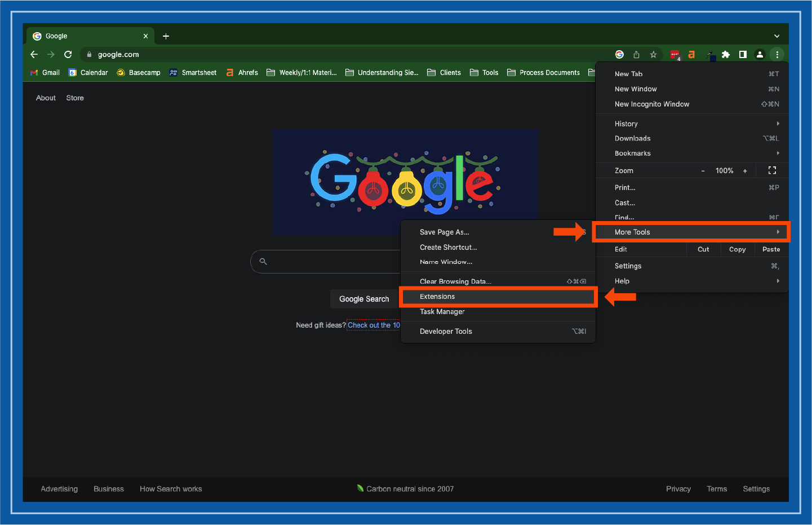The height and width of the screenshot is (525, 812).
Task: Close the Google tab
Action: pyautogui.click(x=145, y=36)
